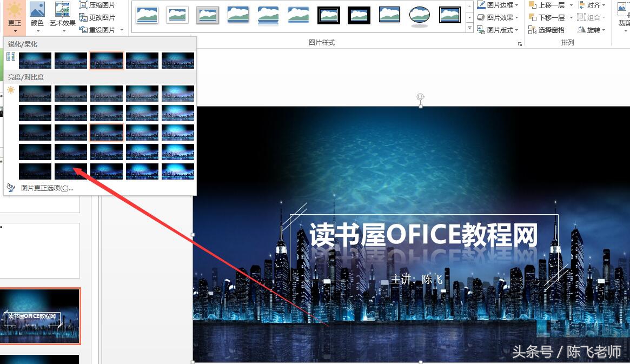630x364 pixels.
Task: Open the 更正 corrections dropdown
Action: [x=15, y=18]
